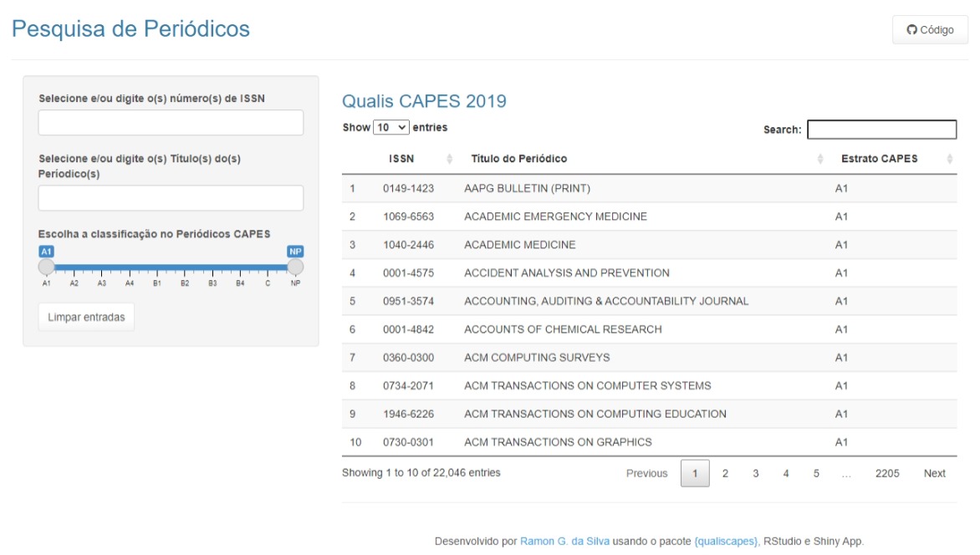Click Next page in pagination
This screenshot has width=980, height=555.
coord(934,474)
